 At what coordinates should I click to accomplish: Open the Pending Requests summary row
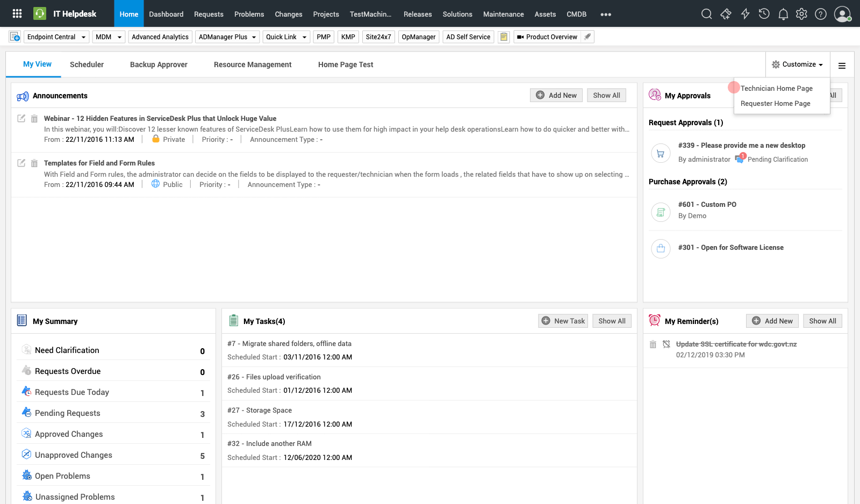point(68,413)
